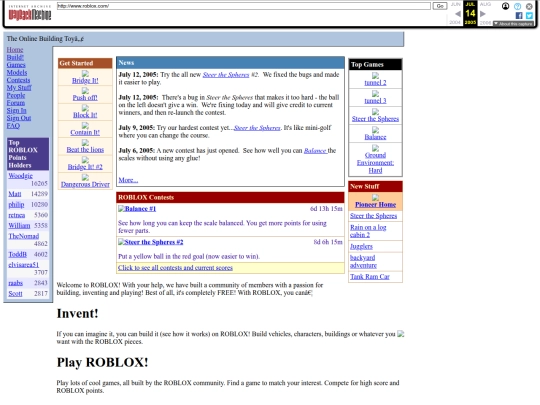Open Build! in sidebar menu
The height and width of the screenshot is (405, 540).
point(15,57)
